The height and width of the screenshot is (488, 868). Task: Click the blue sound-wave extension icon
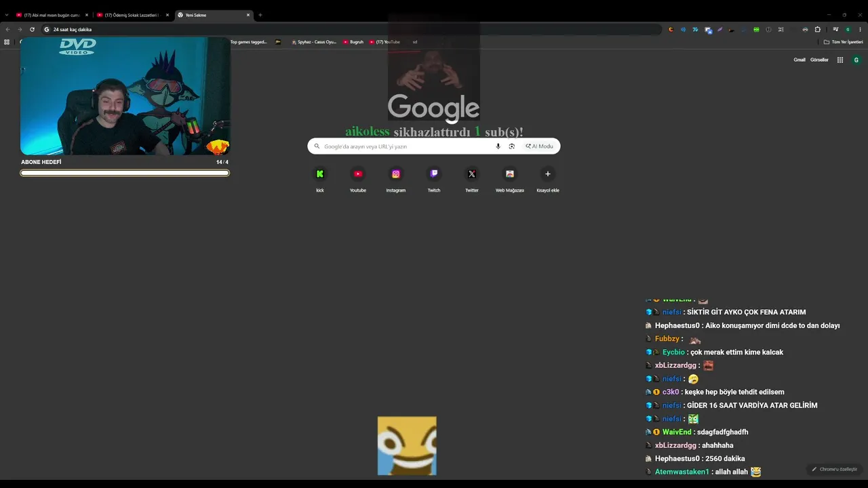click(x=683, y=29)
